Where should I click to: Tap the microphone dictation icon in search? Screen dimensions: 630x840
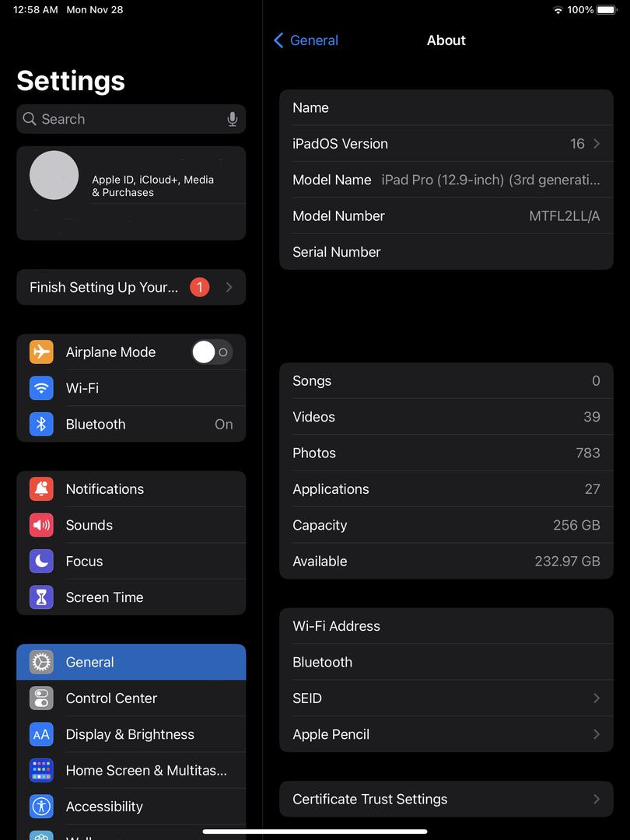pyautogui.click(x=232, y=119)
